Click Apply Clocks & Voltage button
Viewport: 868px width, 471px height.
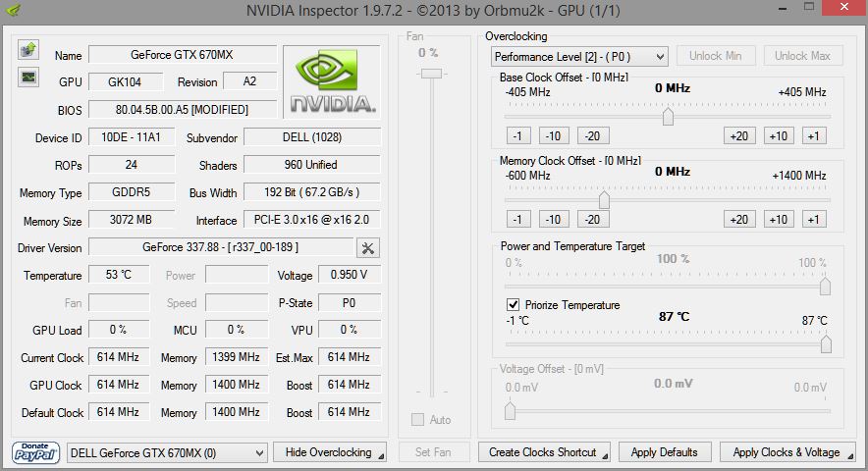(787, 452)
